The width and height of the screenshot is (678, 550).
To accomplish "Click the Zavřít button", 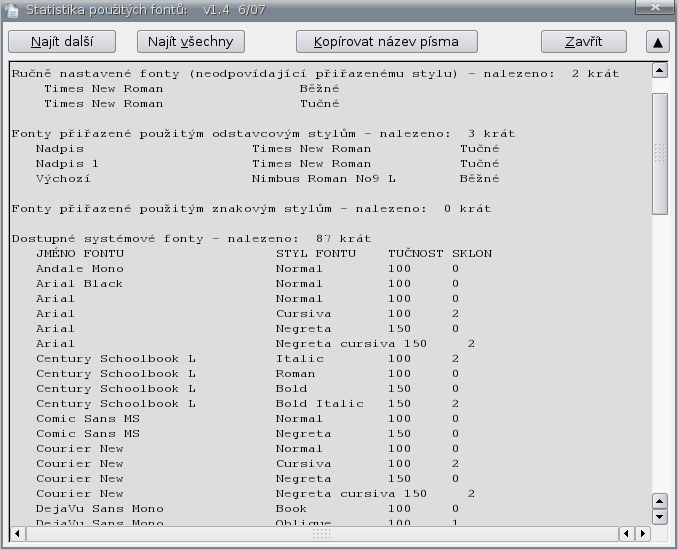I will tap(584, 42).
